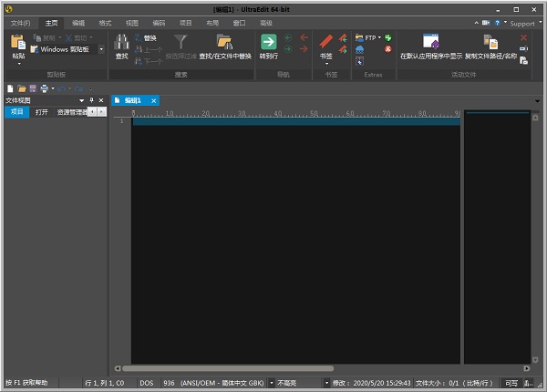This screenshot has height=392, width=547.
Task: Click the Go to Line (转到行) icon
Action: (268, 42)
